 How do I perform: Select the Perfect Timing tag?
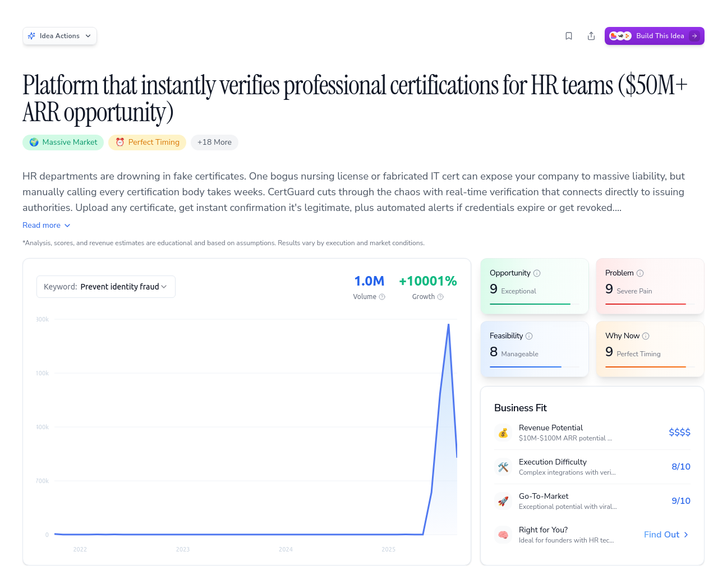click(147, 142)
